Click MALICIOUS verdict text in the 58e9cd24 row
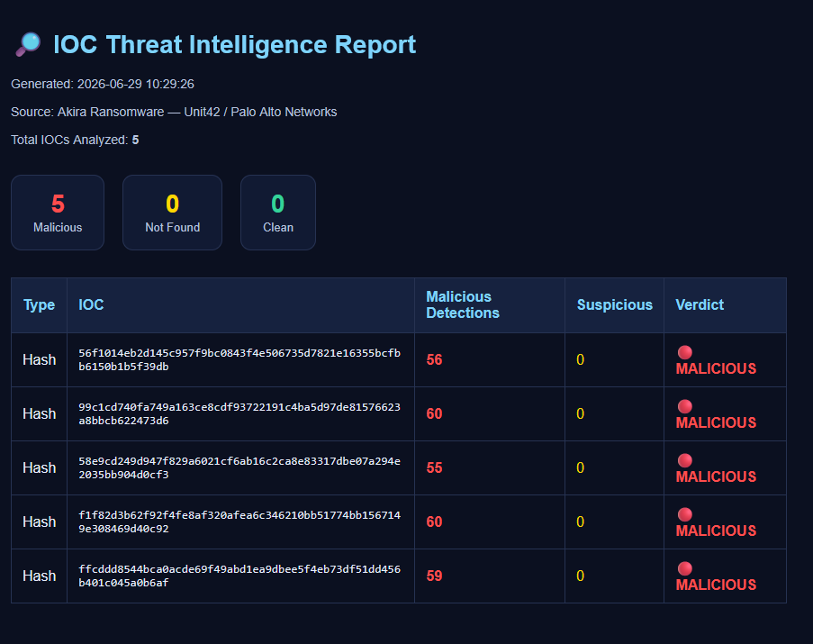813x644 pixels. [716, 476]
